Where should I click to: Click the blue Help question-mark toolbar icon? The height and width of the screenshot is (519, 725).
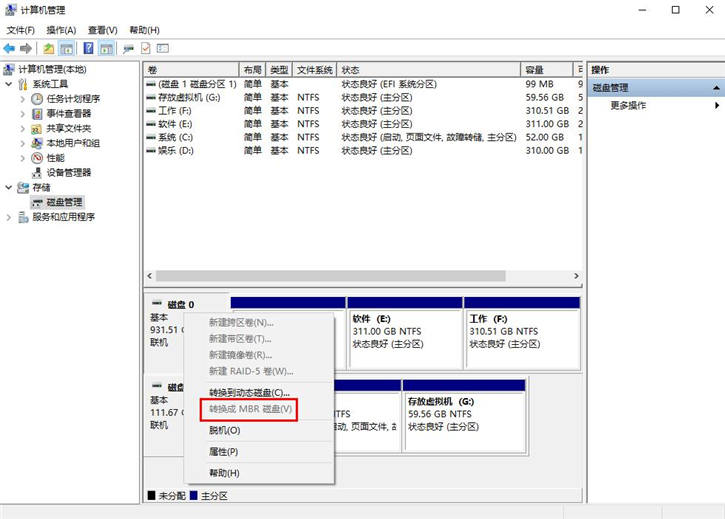88,48
